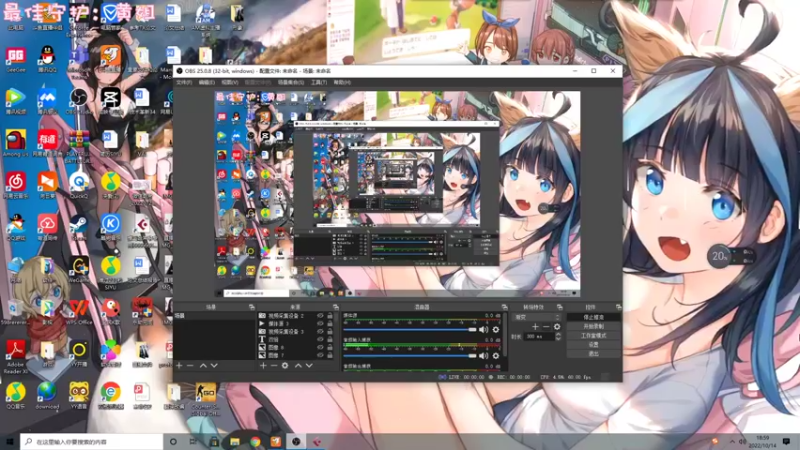
Task: Add a transition with plus icon
Action: pyautogui.click(x=535, y=327)
